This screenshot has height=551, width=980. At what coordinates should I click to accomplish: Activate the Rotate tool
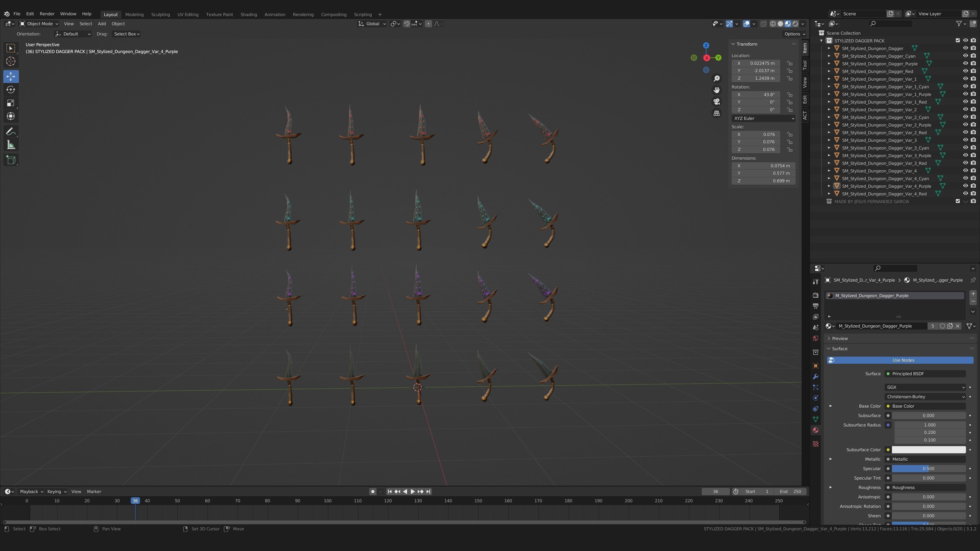pyautogui.click(x=11, y=90)
